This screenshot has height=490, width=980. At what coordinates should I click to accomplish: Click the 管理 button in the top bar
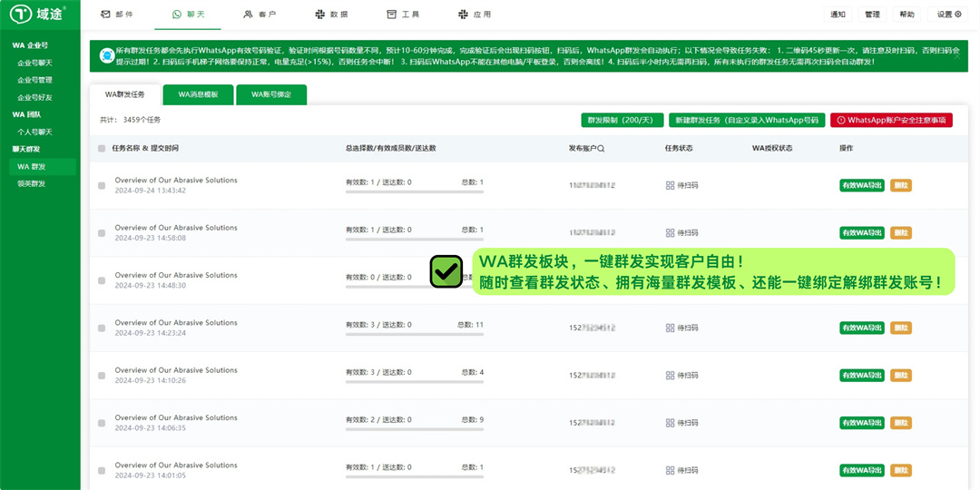[x=873, y=15]
